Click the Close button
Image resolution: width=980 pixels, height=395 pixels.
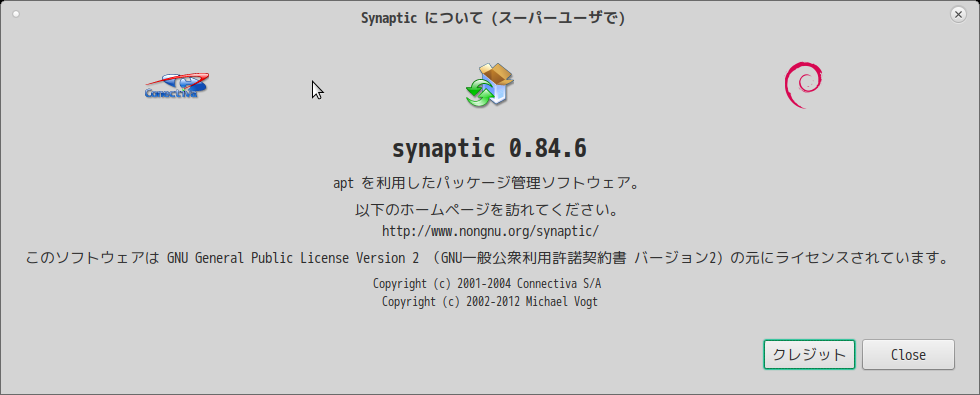908,354
